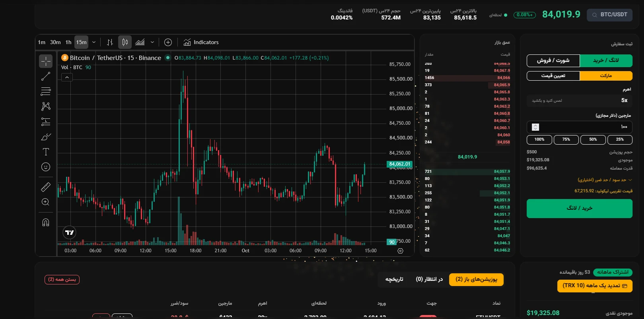Switch chart interval to 1m
Viewport: 644px width, 319px height.
[x=42, y=42]
